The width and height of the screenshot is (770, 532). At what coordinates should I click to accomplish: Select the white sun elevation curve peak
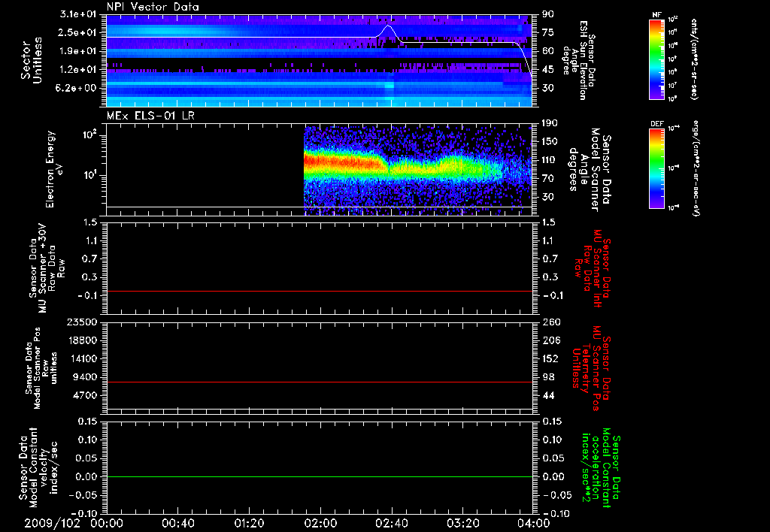pyautogui.click(x=387, y=26)
